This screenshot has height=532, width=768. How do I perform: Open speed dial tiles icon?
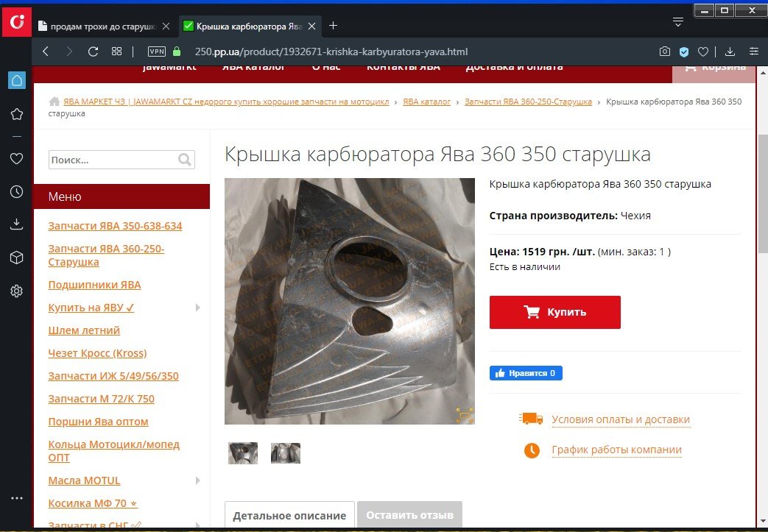[x=116, y=52]
